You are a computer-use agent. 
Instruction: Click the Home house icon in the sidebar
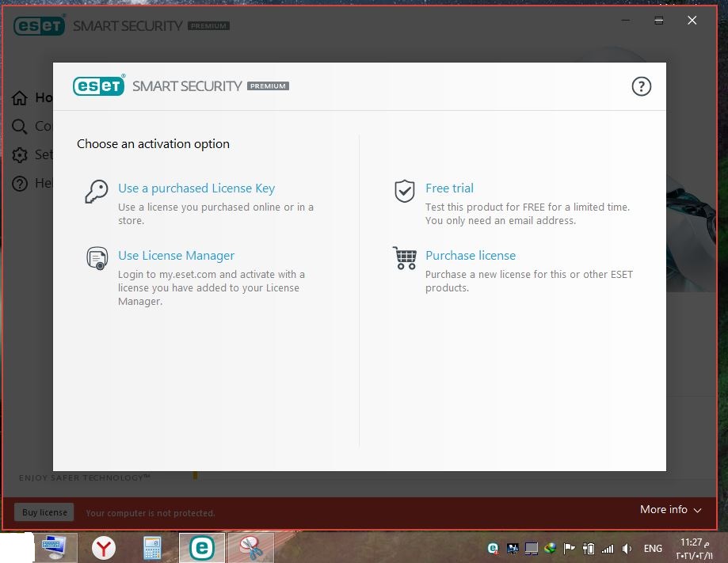(20, 97)
